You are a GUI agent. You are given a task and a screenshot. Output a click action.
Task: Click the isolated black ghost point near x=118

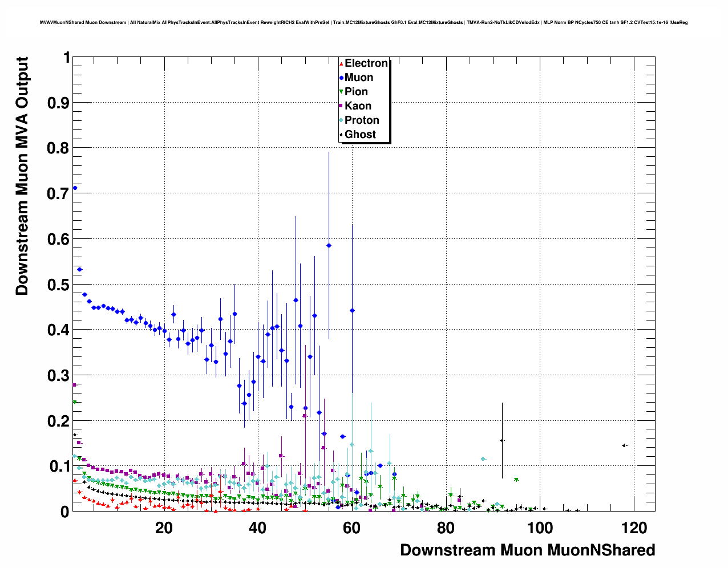click(x=624, y=445)
